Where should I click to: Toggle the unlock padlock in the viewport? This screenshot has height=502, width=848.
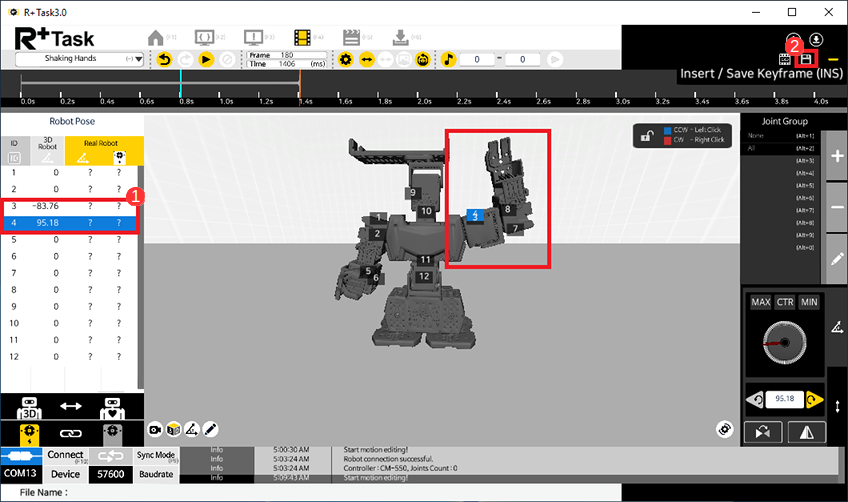650,135
